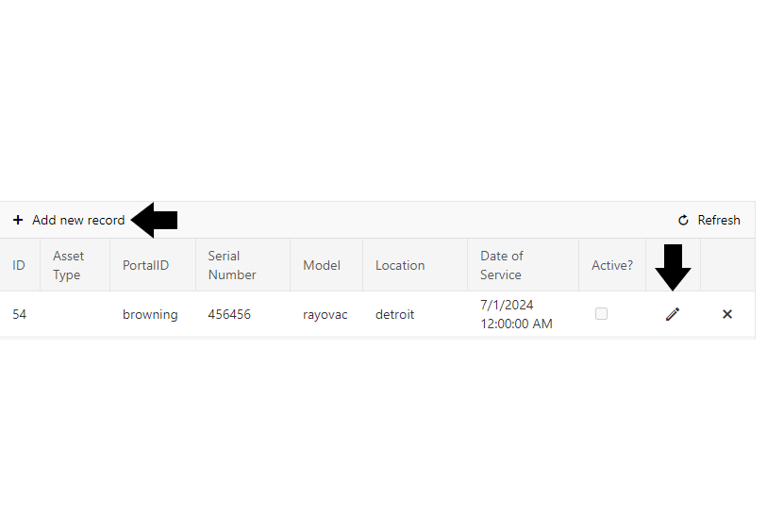Click the Add new record text

pos(78,220)
